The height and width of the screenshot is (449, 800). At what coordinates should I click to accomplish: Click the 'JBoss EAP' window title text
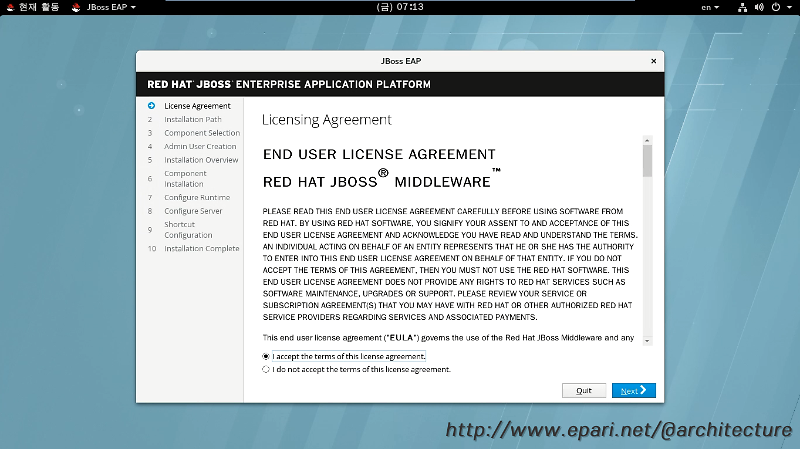401,61
